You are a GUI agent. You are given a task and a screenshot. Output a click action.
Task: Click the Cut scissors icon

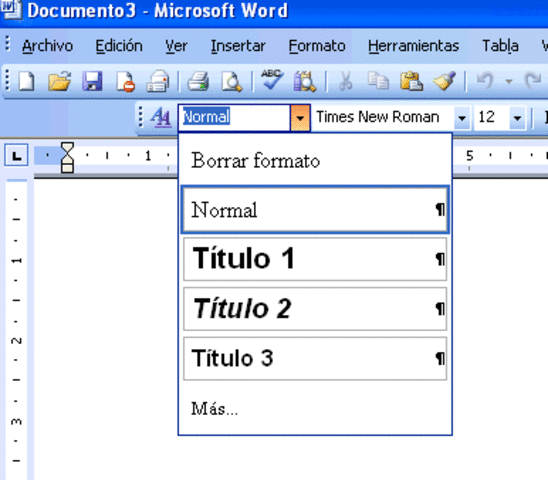tap(345, 81)
